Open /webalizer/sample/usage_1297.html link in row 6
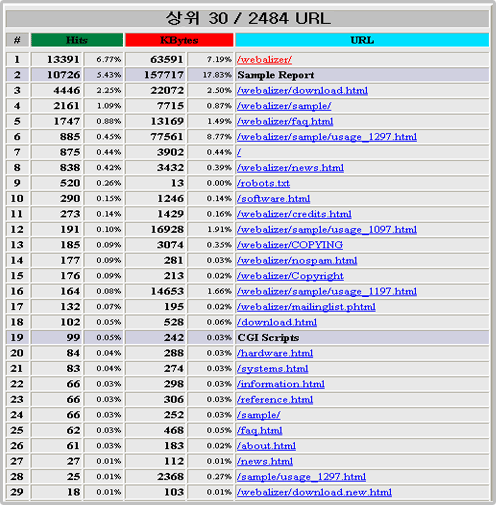The width and height of the screenshot is (496, 505). tap(327, 137)
